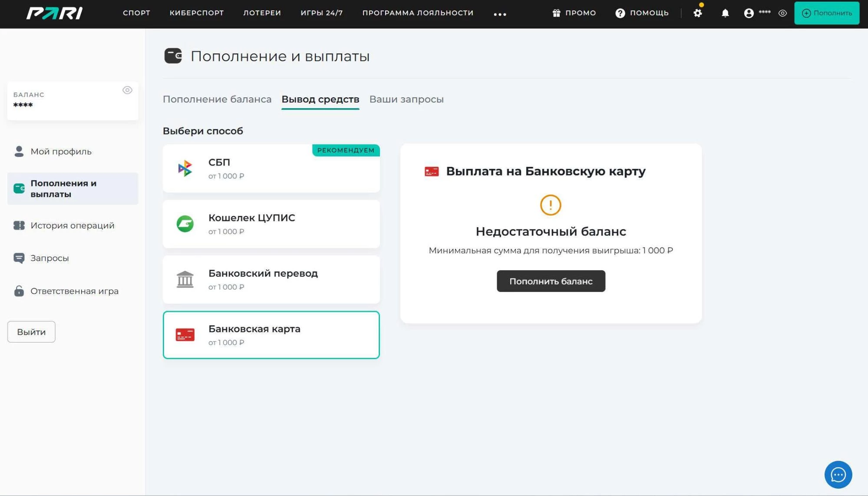Click the PARI logo
The width and height of the screenshot is (868, 496).
(x=54, y=13)
